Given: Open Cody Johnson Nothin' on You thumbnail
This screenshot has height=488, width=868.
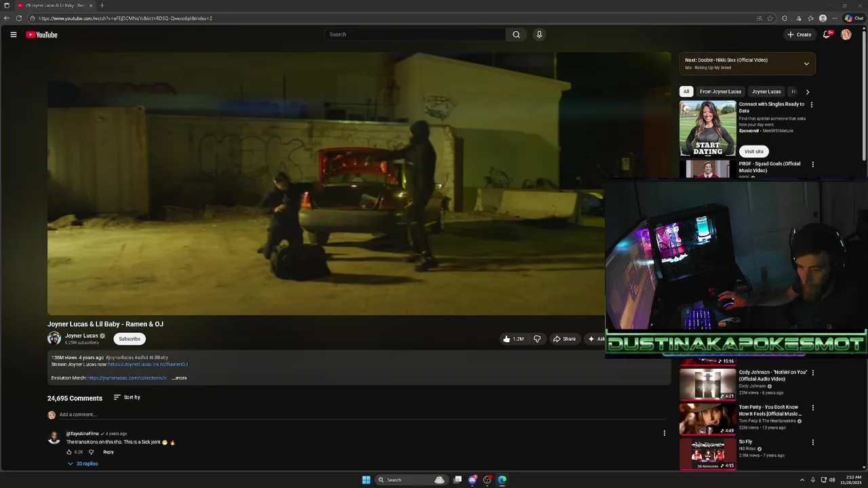Looking at the screenshot, I should (x=707, y=384).
